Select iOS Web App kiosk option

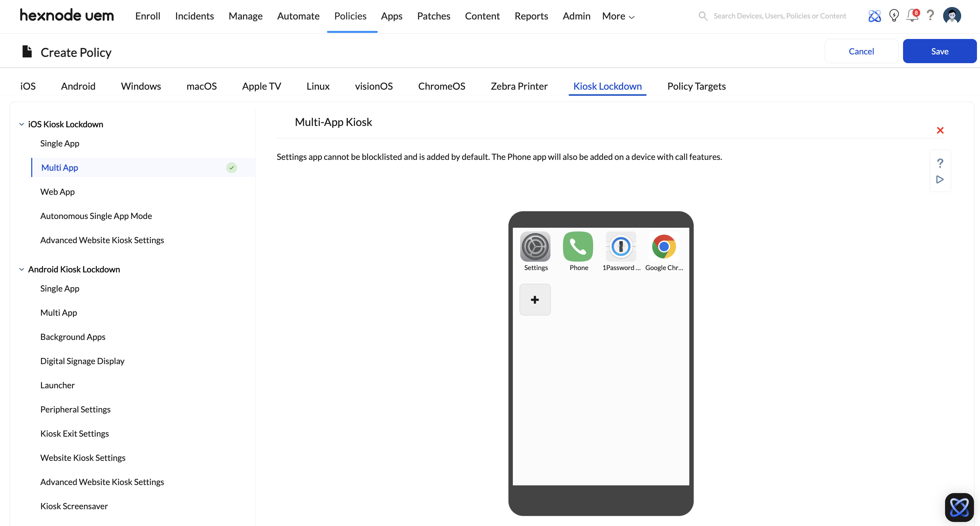(57, 192)
